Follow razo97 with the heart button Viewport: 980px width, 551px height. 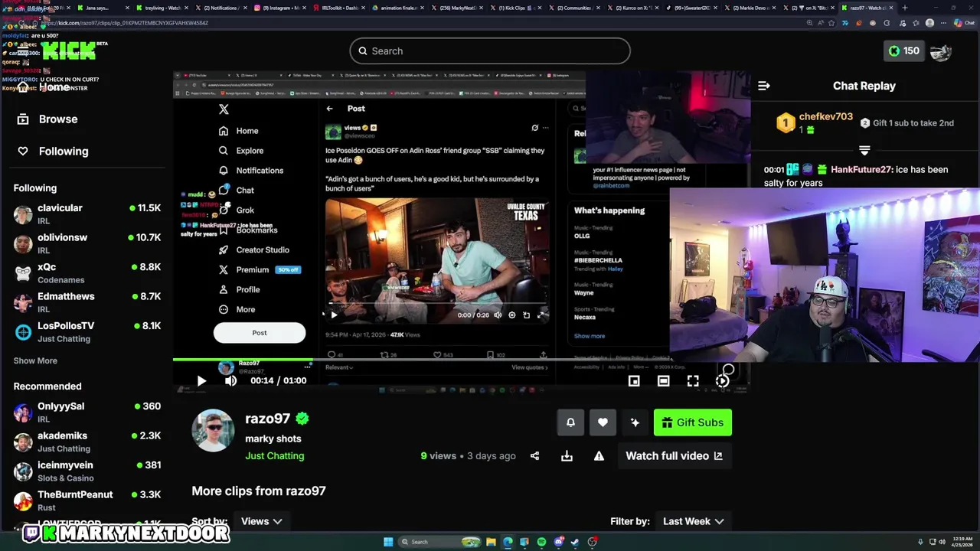pos(603,422)
